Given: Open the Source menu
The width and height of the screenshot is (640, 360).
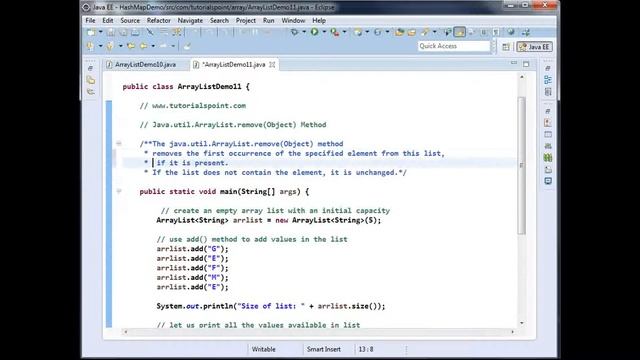Looking at the screenshot, I should point(130,20).
